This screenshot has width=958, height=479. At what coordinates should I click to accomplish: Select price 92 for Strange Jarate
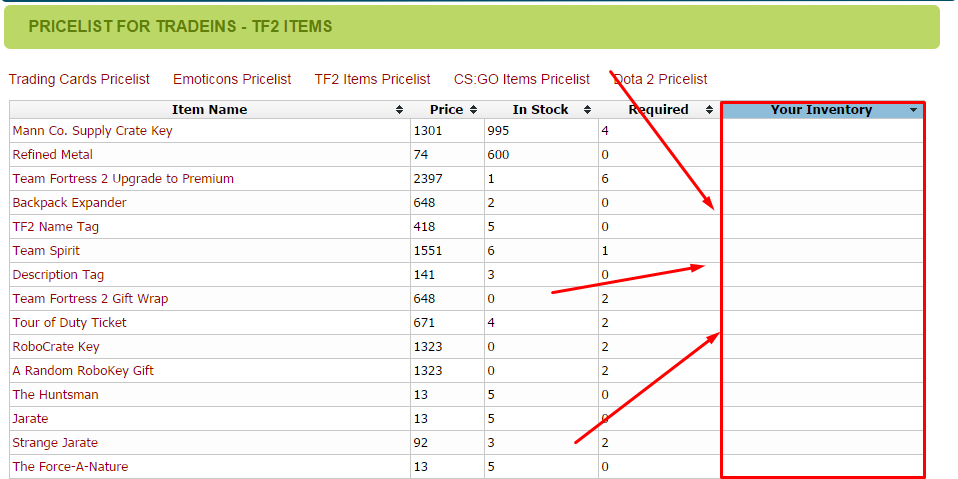(420, 443)
